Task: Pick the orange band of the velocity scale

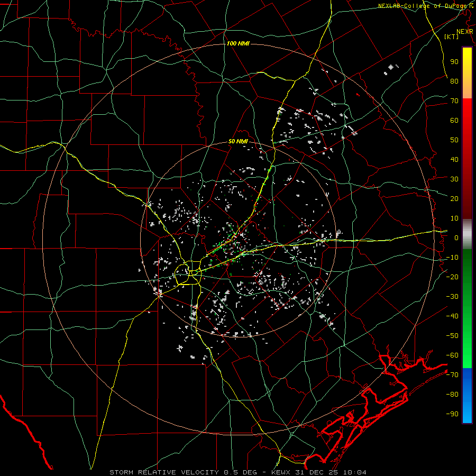Action: click(467, 89)
